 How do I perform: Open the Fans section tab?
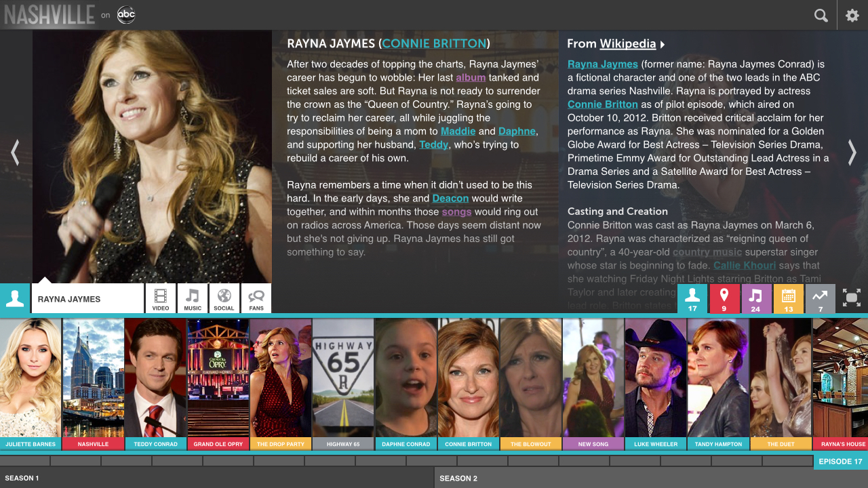(x=256, y=298)
